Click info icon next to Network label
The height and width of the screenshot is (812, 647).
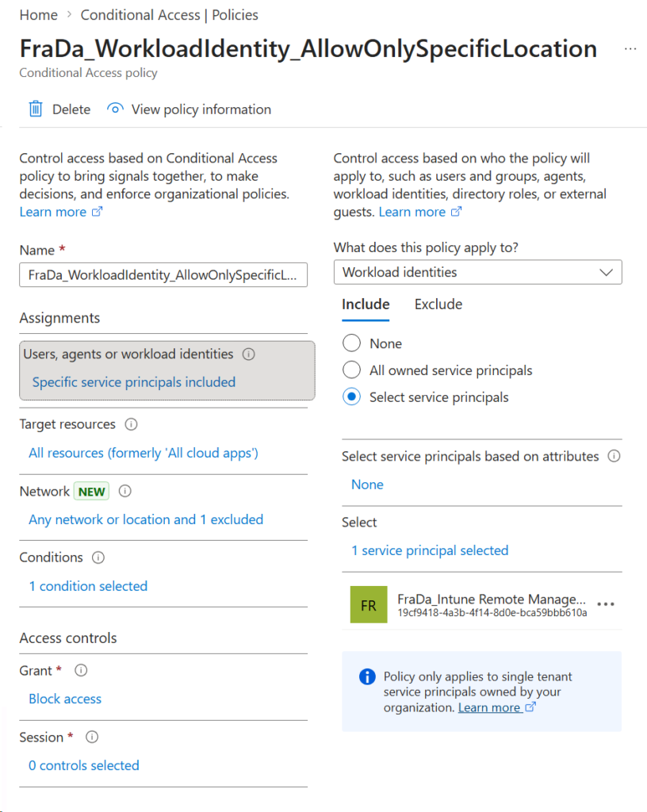click(x=124, y=492)
